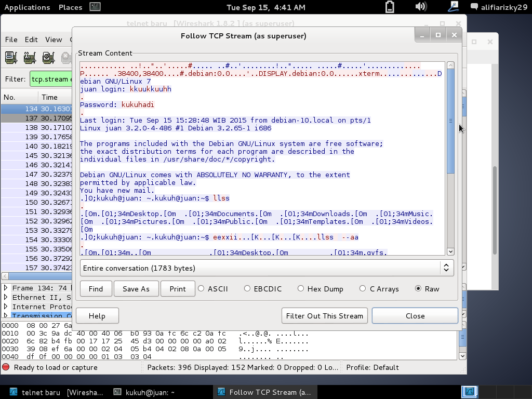This screenshot has width=532, height=399.
Task: Open the Wireshark interface list toolbar icon
Action: (11, 57)
